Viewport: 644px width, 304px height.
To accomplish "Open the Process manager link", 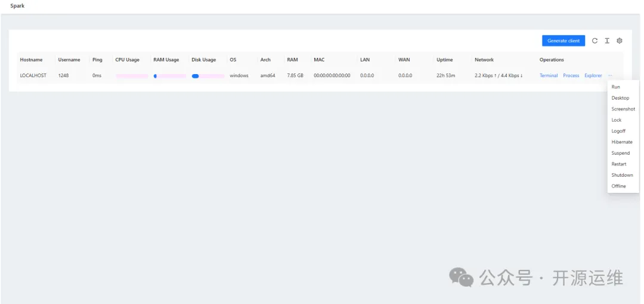I will [571, 76].
